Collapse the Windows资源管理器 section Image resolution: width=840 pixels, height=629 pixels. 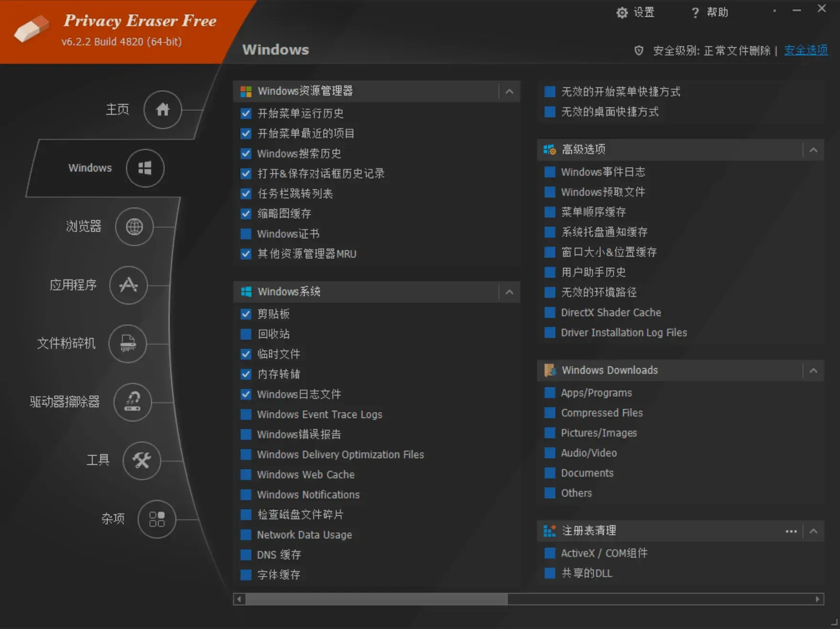tap(509, 91)
